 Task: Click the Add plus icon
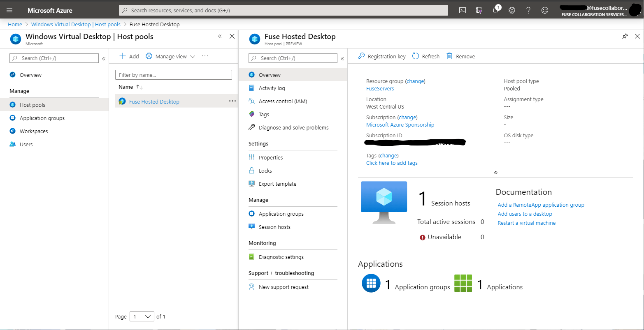[x=122, y=56]
